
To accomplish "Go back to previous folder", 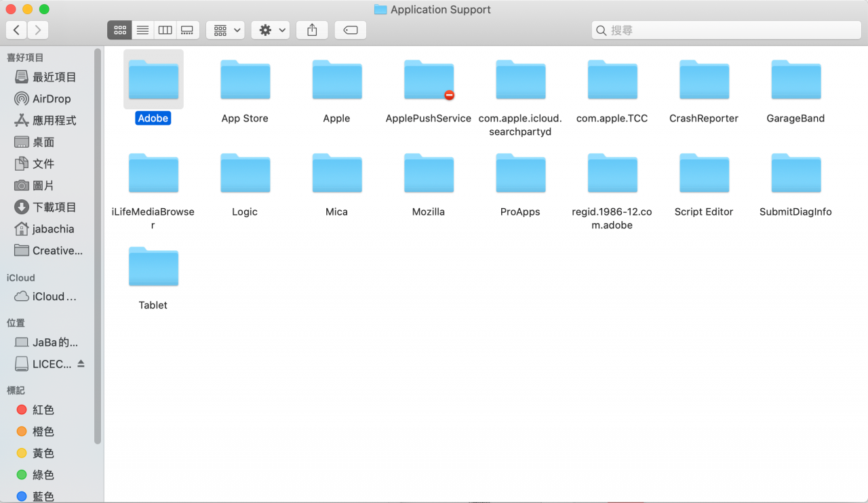I will pos(16,30).
